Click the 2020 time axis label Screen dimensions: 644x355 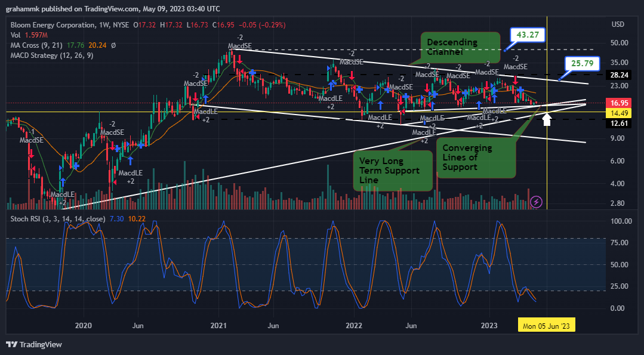(x=84, y=326)
